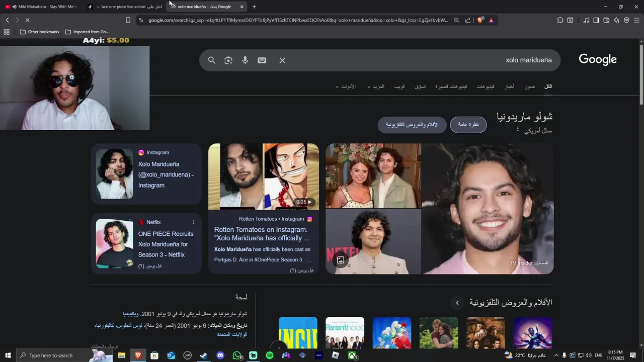Play the Rotten Tomatoes 0:25 video thumbnail
This screenshot has height=362, width=644.
coord(264,176)
